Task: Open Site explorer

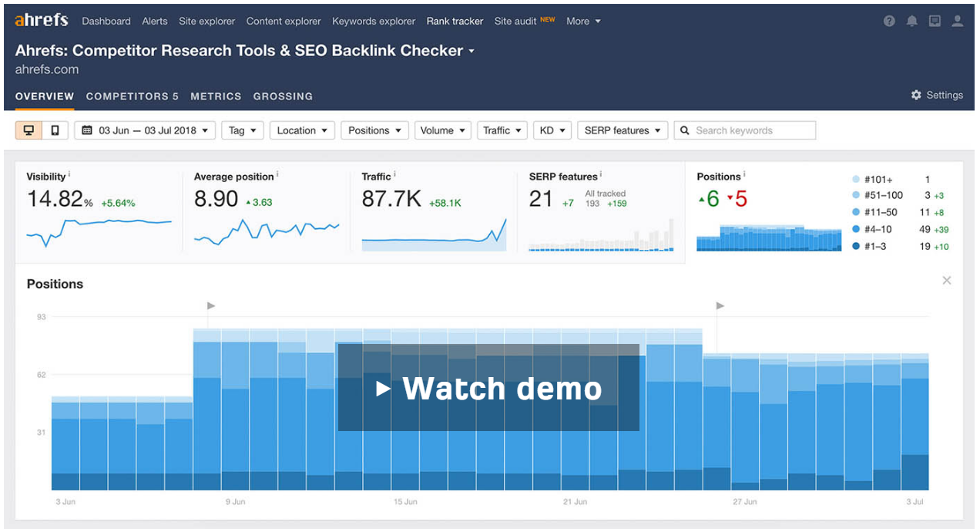Action: pos(207,21)
